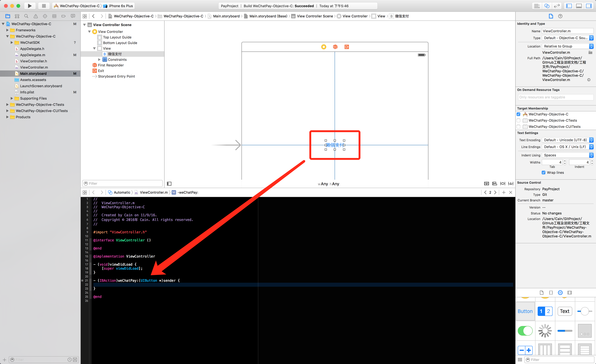Click the Run (play) button
This screenshot has height=364, width=596.
pyautogui.click(x=30, y=6)
